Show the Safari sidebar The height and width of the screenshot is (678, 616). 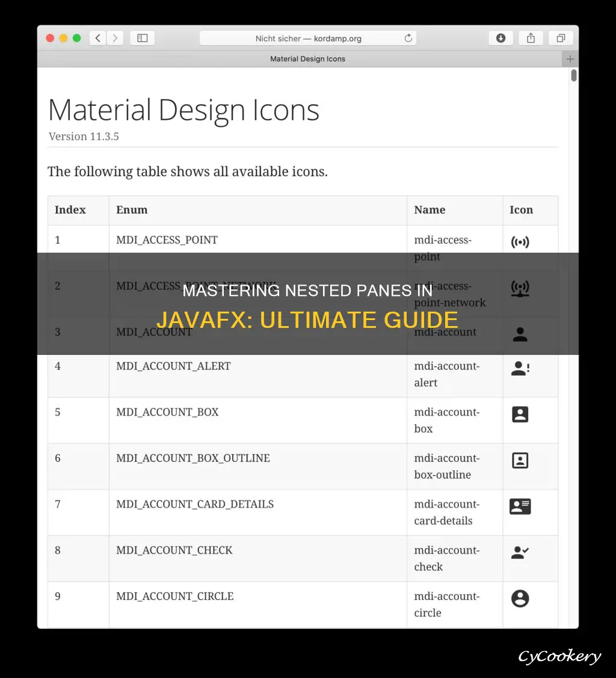[x=142, y=38]
